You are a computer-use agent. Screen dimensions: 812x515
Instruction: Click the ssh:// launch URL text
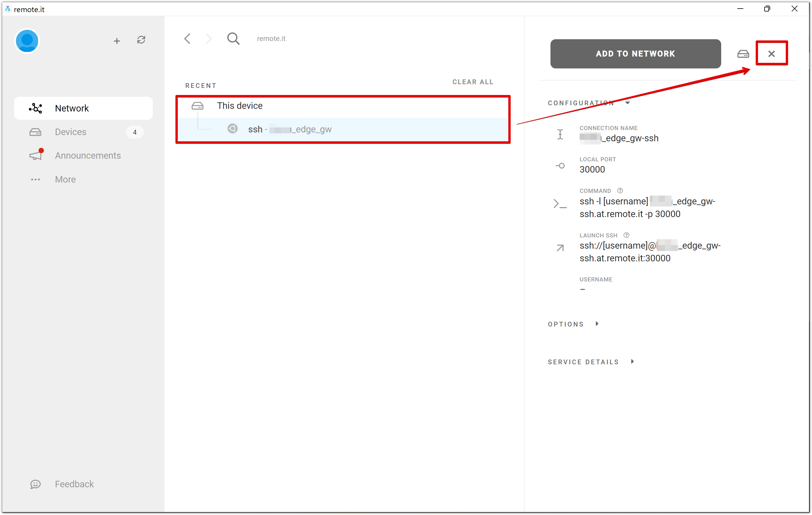coord(650,252)
